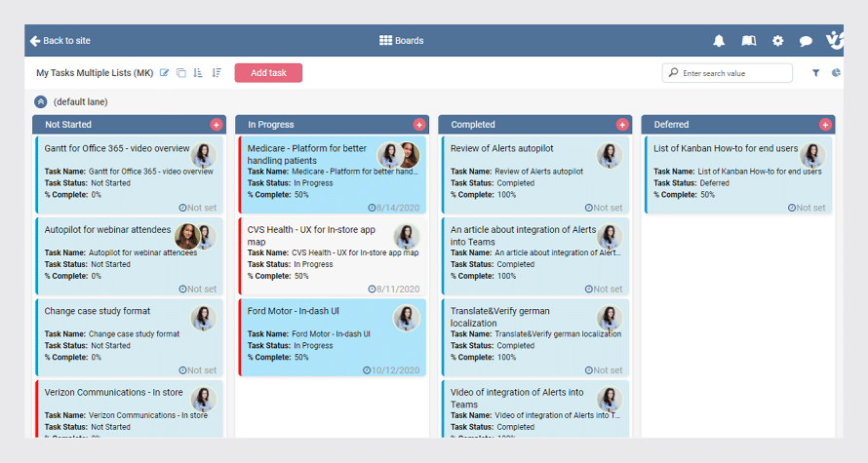
Task: Click the back arrow icon
Action: tap(35, 40)
